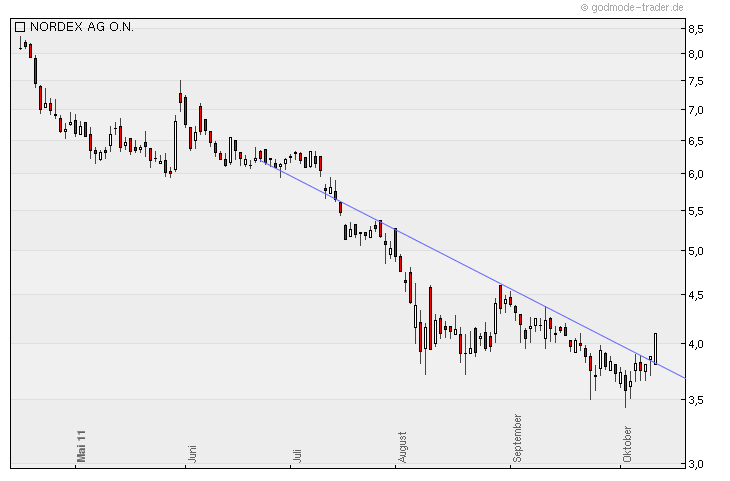The image size is (730, 481).
Task: Click the September month label
Action: point(517,438)
